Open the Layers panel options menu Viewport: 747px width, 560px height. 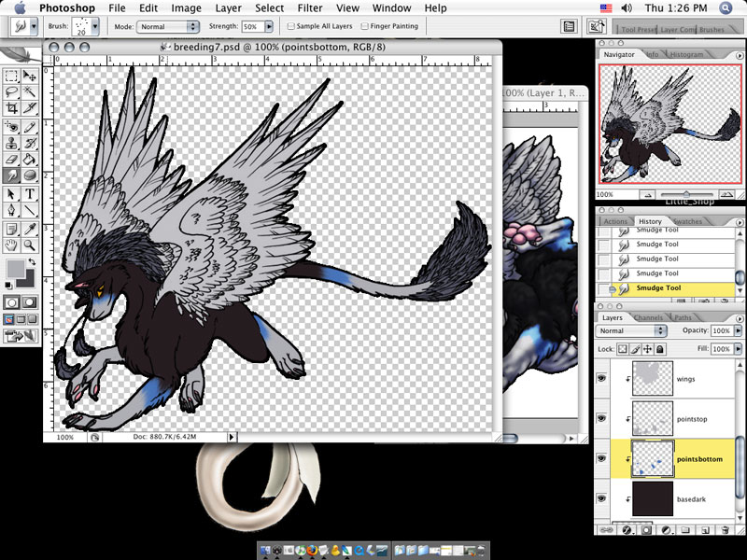[740, 318]
